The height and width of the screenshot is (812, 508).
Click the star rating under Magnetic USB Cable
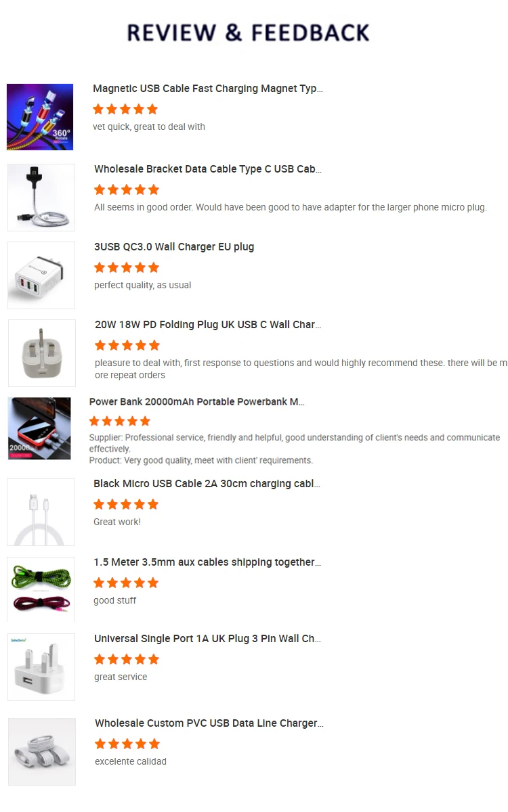click(x=125, y=109)
